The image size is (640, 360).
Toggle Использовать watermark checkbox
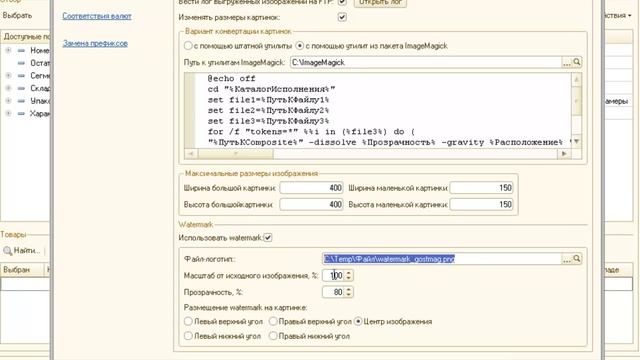pyautogui.click(x=268, y=238)
